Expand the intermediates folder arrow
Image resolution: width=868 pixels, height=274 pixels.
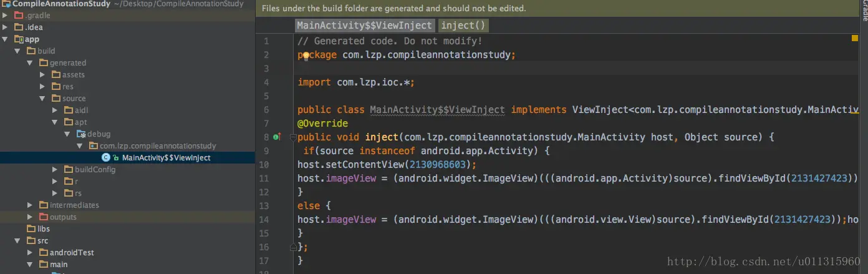tap(29, 205)
